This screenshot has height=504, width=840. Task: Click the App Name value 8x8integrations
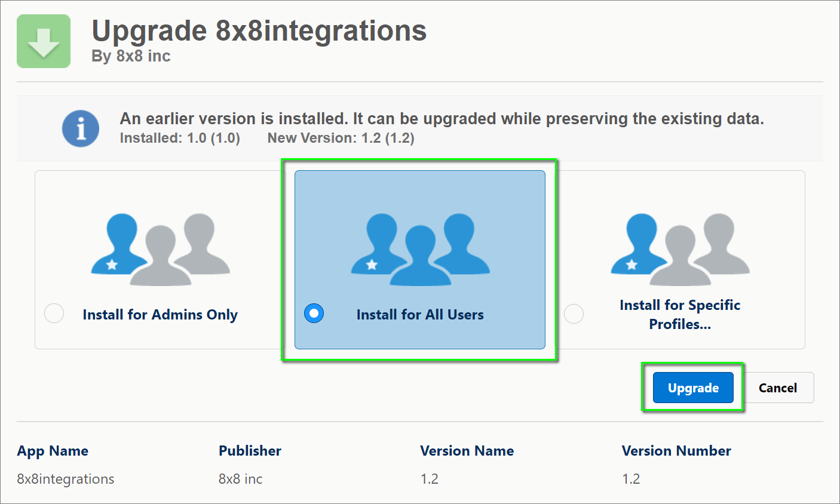(x=66, y=479)
